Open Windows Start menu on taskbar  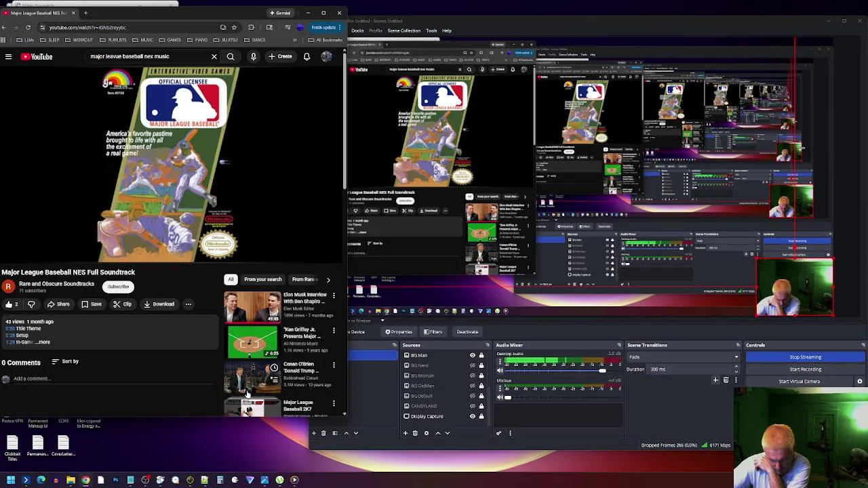coord(11,480)
